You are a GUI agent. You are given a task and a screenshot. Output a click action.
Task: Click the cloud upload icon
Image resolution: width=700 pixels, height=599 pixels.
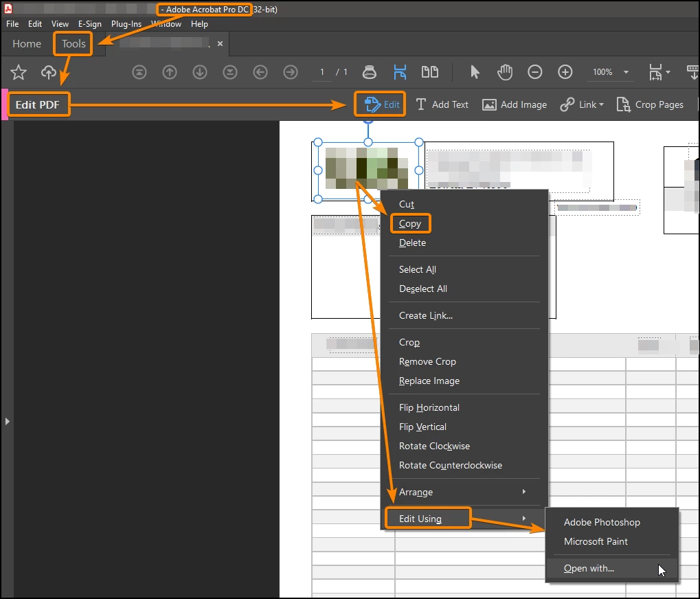49,72
